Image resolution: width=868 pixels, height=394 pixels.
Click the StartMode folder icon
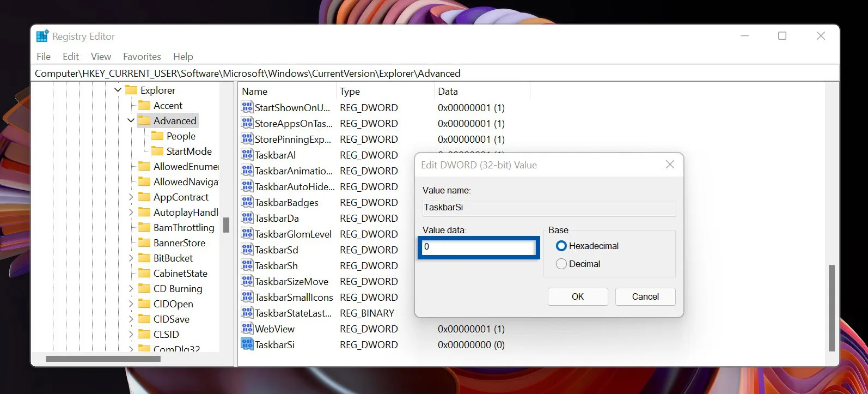157,151
